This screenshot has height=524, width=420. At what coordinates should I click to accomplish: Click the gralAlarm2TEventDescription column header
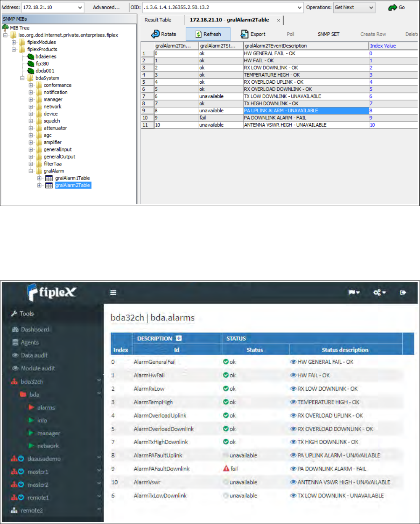tap(306, 46)
